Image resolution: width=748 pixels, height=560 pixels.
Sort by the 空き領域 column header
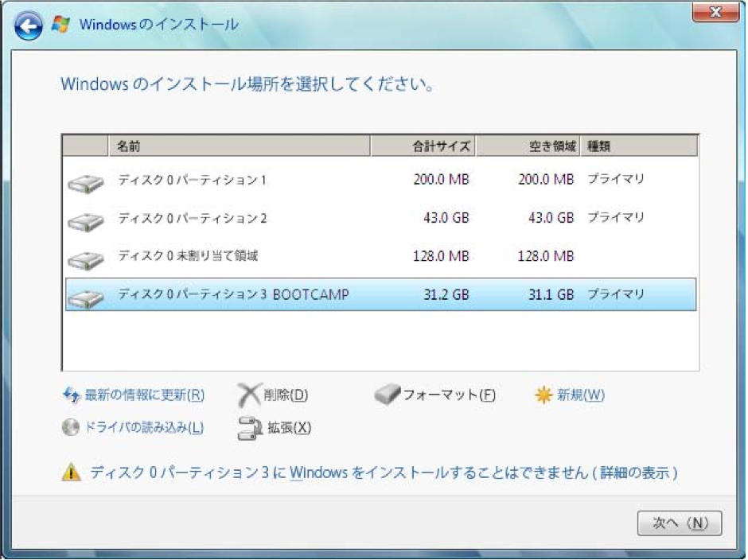(x=528, y=146)
